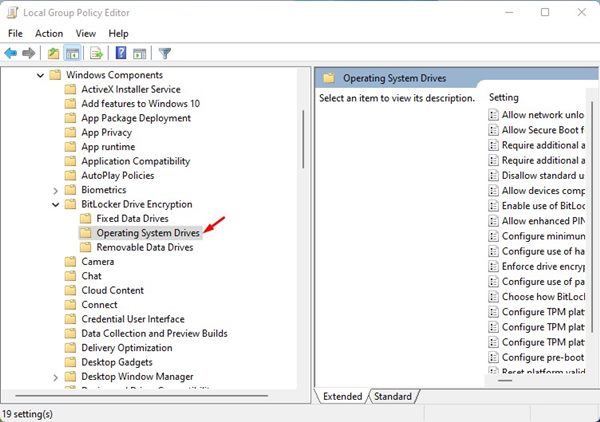Select AutoPlay Policies in tree

117,176
